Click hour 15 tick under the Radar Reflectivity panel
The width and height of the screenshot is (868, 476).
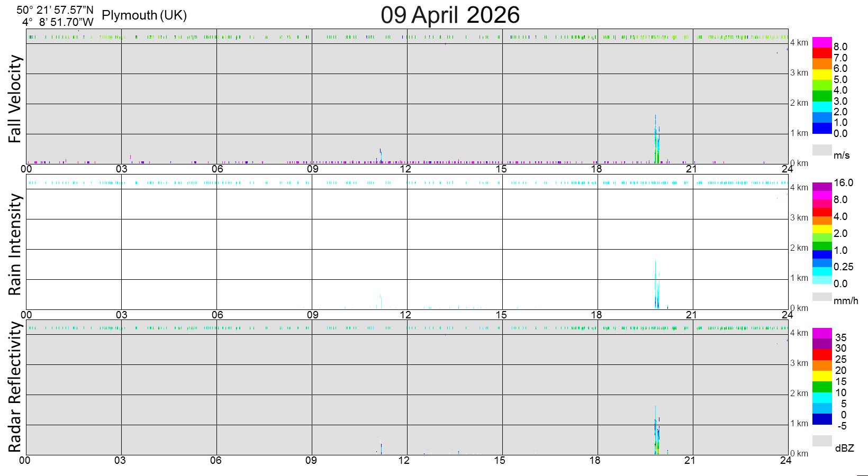coord(501,460)
